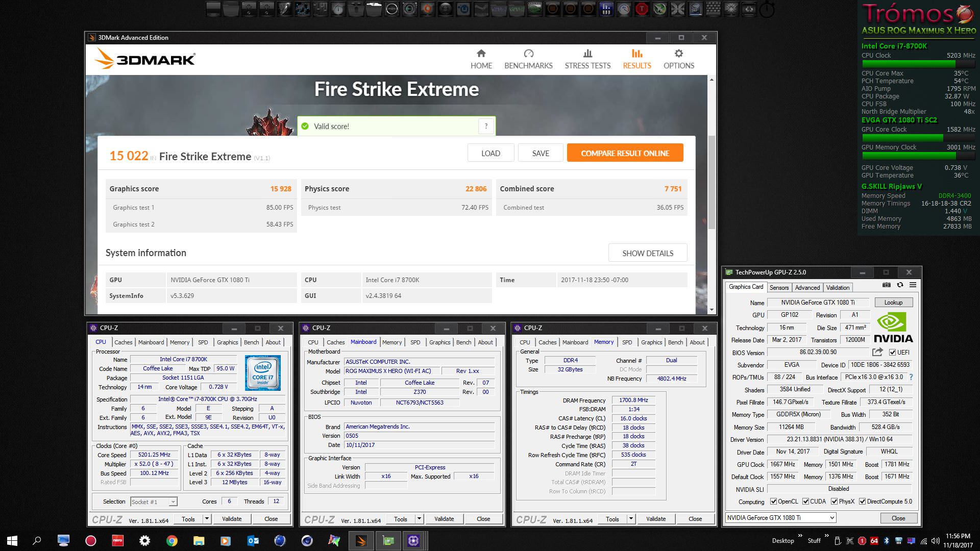Click GPU-Z BIOS share/export icon
The height and width of the screenshot is (551, 980).
(x=877, y=352)
